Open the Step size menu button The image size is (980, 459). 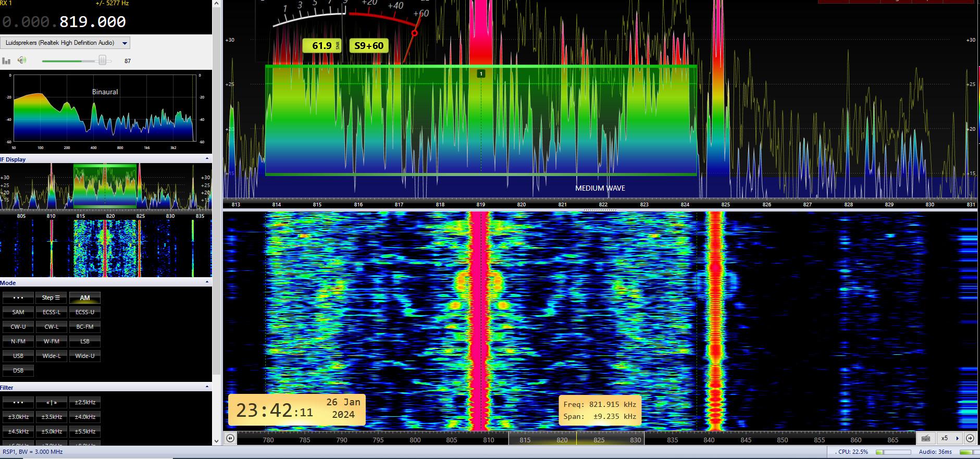(x=51, y=298)
